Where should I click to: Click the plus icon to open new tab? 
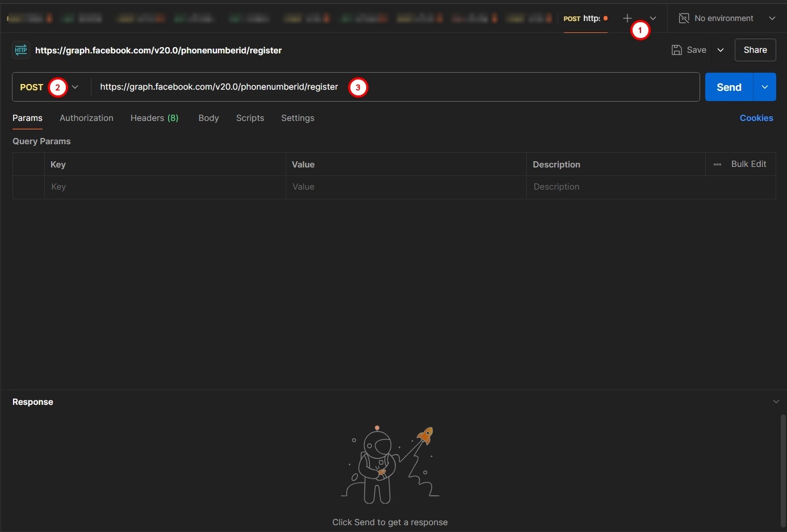coord(627,18)
